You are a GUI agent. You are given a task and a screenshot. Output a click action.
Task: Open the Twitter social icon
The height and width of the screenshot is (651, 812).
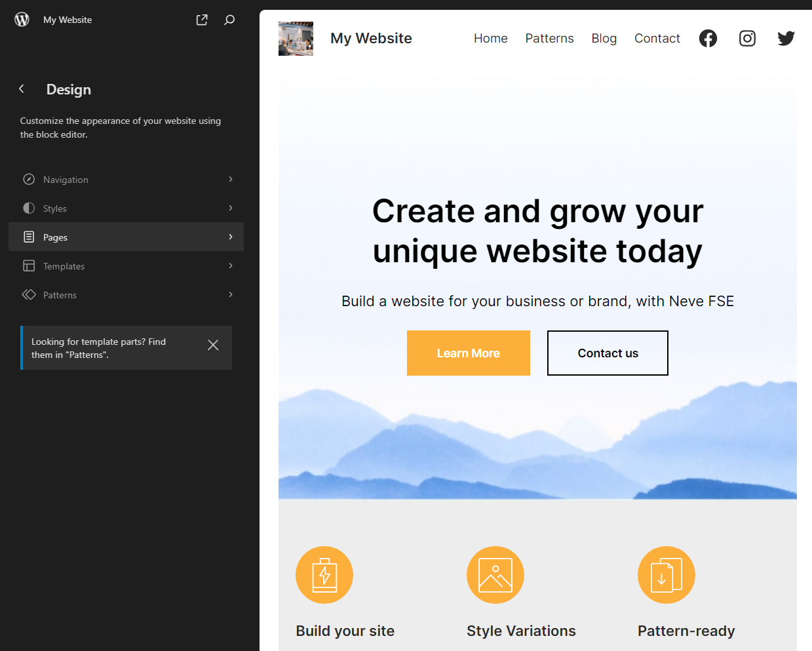coord(786,38)
